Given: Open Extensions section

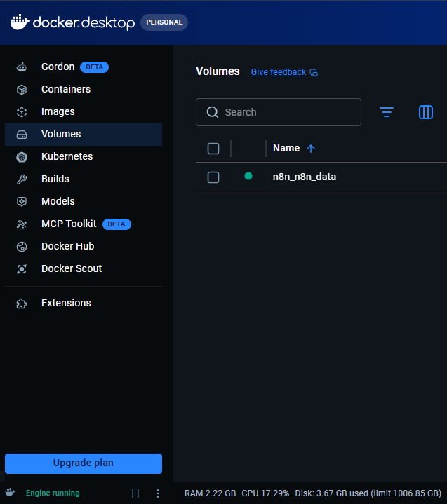Looking at the screenshot, I should [x=84, y=303].
